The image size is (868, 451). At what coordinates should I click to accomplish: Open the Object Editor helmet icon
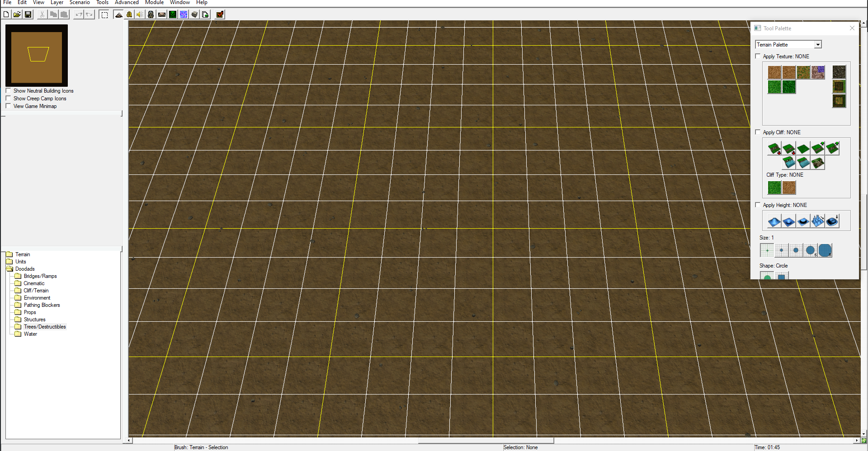click(x=151, y=14)
